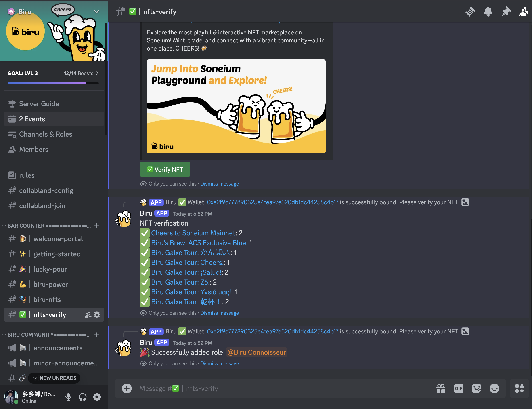Focus the nfts-verify message input field

(x=268, y=388)
